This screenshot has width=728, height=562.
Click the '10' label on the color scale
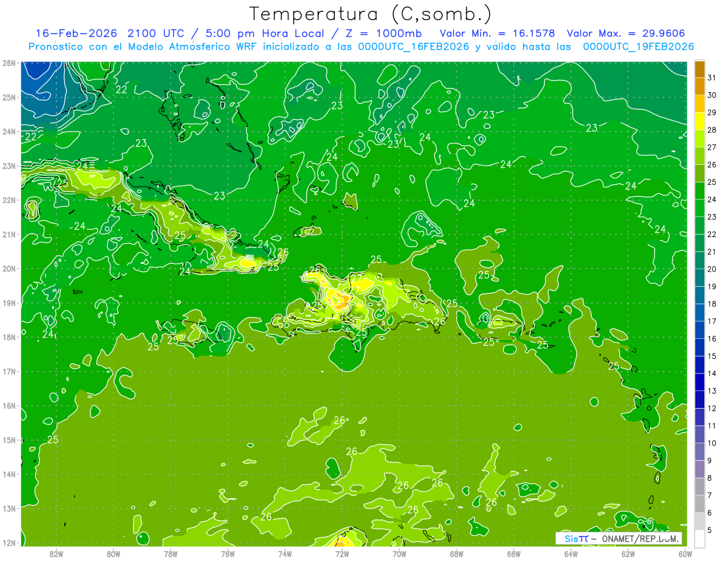pos(712,444)
